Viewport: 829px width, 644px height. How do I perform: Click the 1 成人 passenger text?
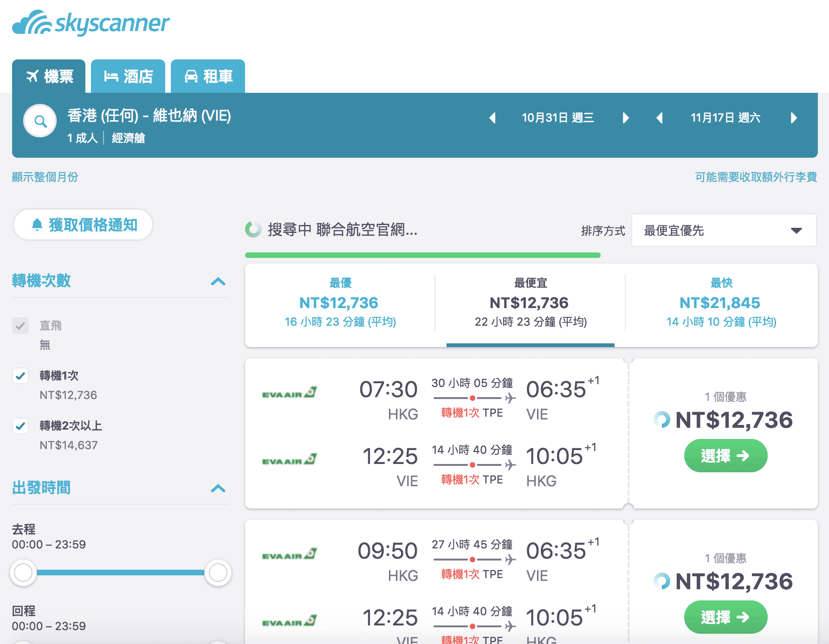82,138
